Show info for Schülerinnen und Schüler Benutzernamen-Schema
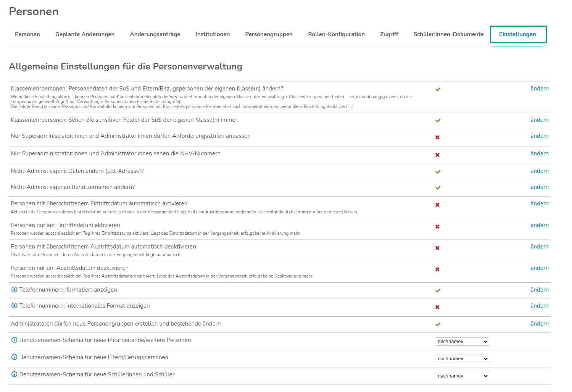572x392 pixels. point(14,374)
